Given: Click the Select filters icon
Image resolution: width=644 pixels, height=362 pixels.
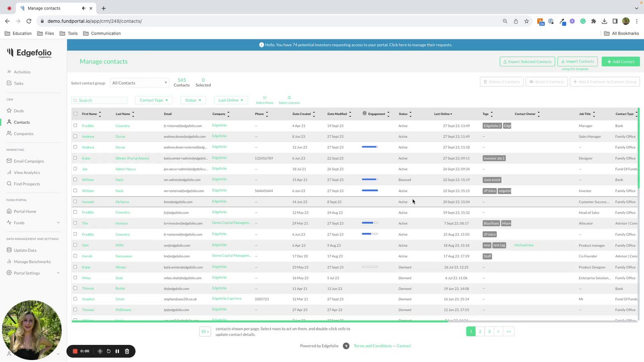Looking at the screenshot, I should click(x=265, y=98).
